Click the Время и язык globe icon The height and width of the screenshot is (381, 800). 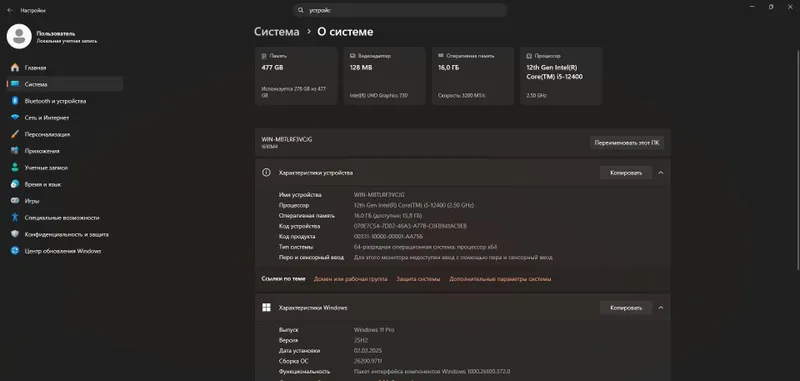pyautogui.click(x=15, y=184)
